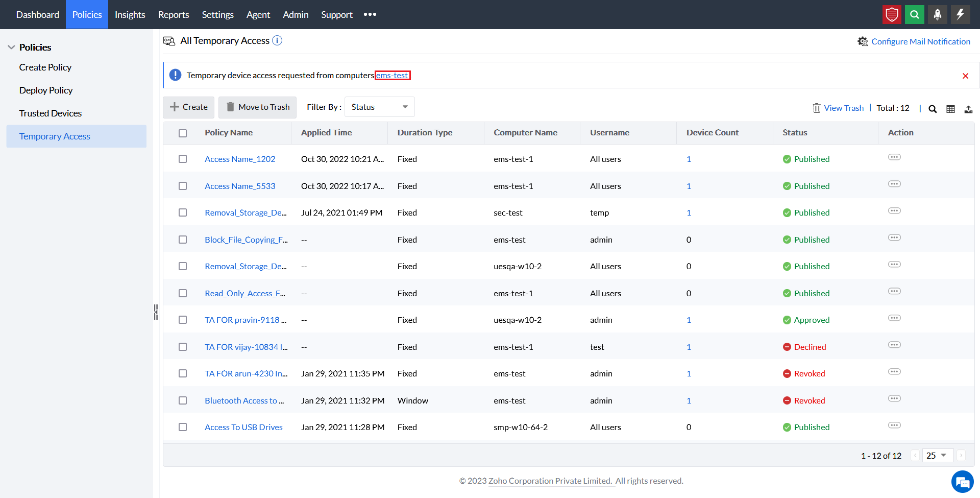Click the Move to Trash button
Screen dimensions: 980x498
coord(257,107)
